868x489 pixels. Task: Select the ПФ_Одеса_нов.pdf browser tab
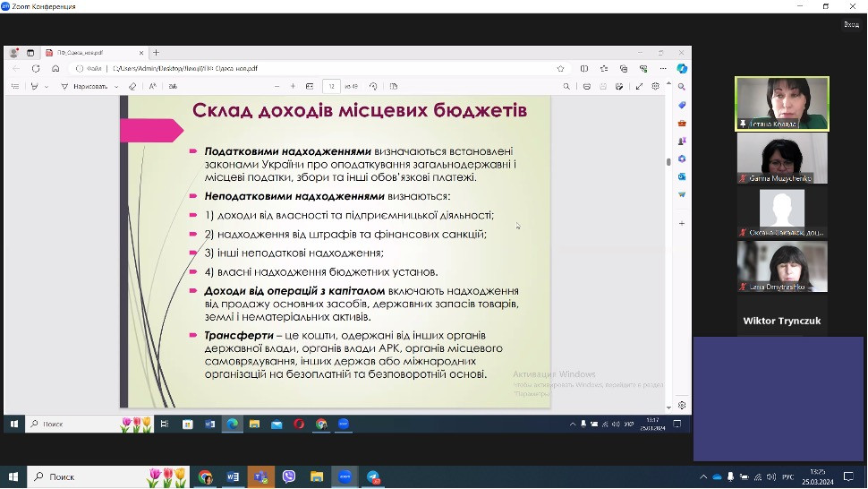coord(94,53)
